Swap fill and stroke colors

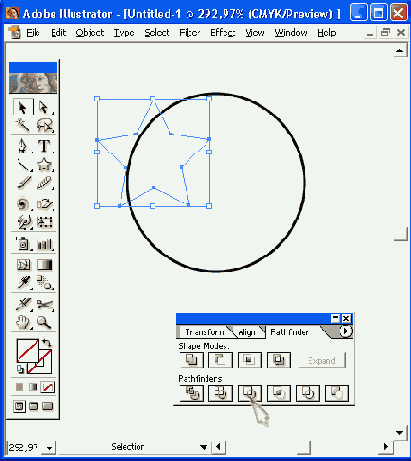[x=47, y=343]
